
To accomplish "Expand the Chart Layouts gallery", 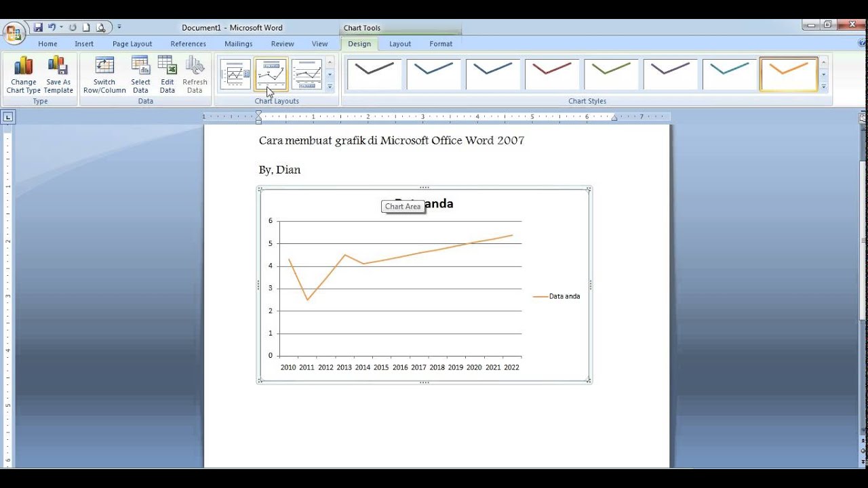I will tap(330, 87).
